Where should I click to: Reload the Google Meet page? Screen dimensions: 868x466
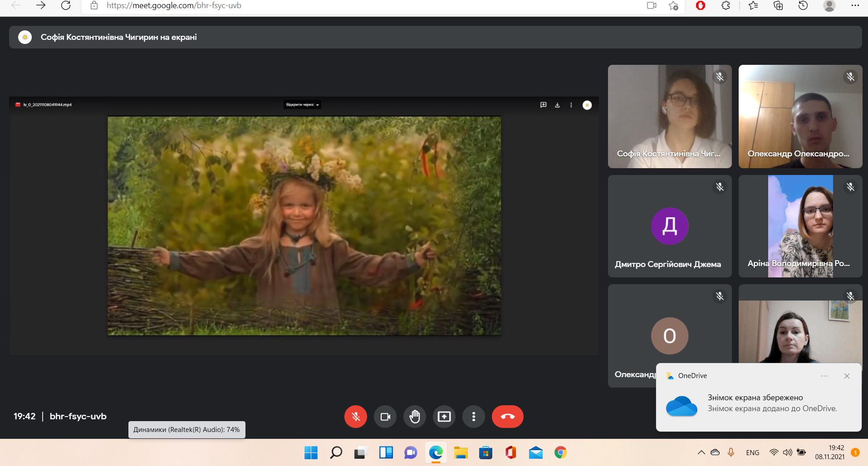[66, 6]
